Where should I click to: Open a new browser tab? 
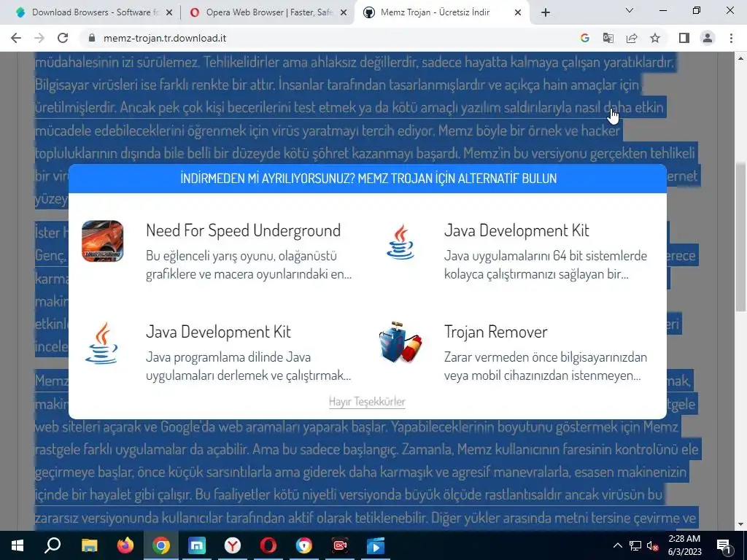tap(546, 13)
